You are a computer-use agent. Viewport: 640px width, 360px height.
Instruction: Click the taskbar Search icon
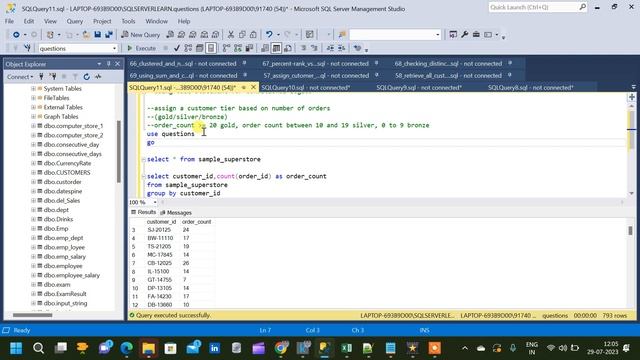38,348
